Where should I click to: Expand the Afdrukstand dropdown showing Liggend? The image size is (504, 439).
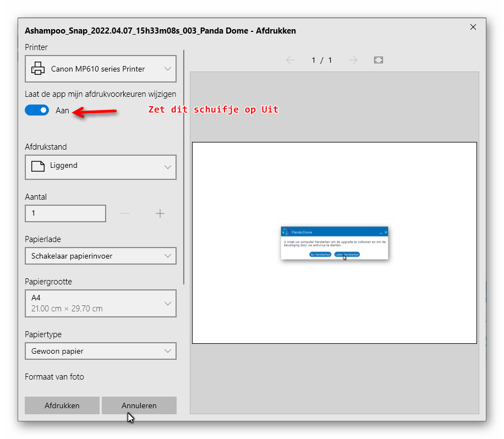tap(101, 167)
